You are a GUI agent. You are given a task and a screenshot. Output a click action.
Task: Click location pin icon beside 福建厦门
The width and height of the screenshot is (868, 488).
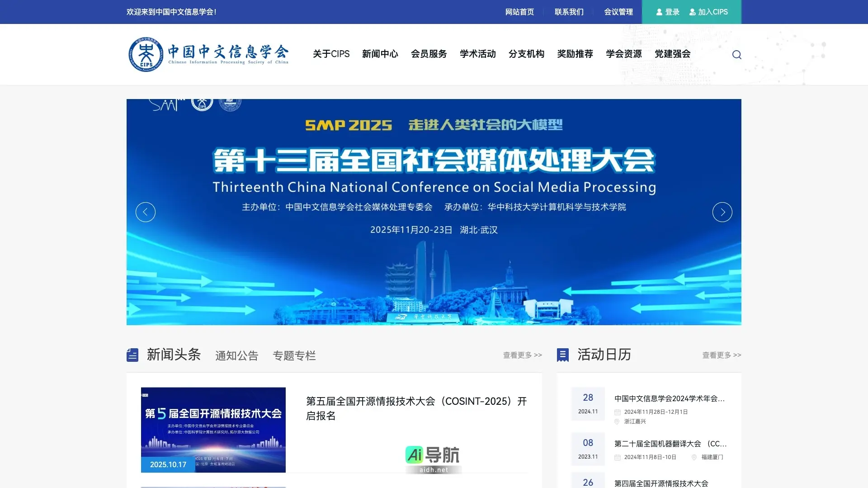(x=694, y=457)
